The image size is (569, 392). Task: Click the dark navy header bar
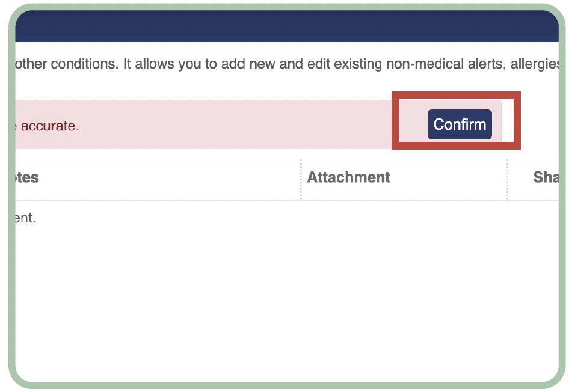[x=286, y=27]
